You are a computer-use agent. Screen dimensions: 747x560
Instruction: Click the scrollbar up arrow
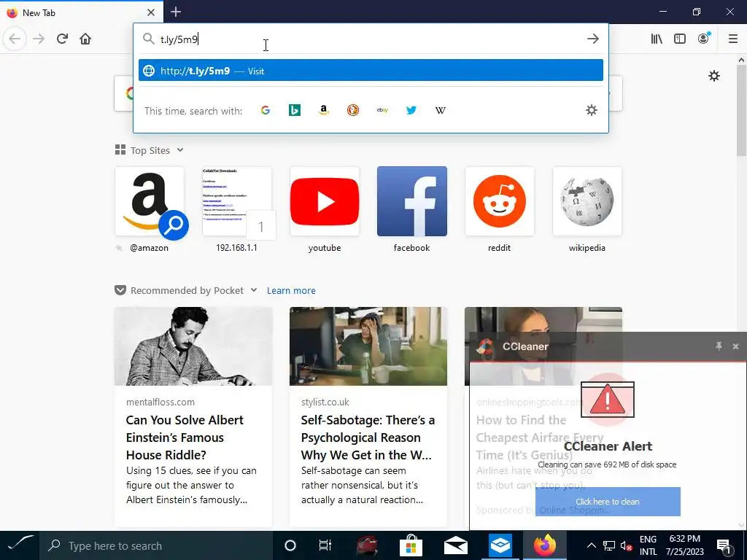(741, 60)
